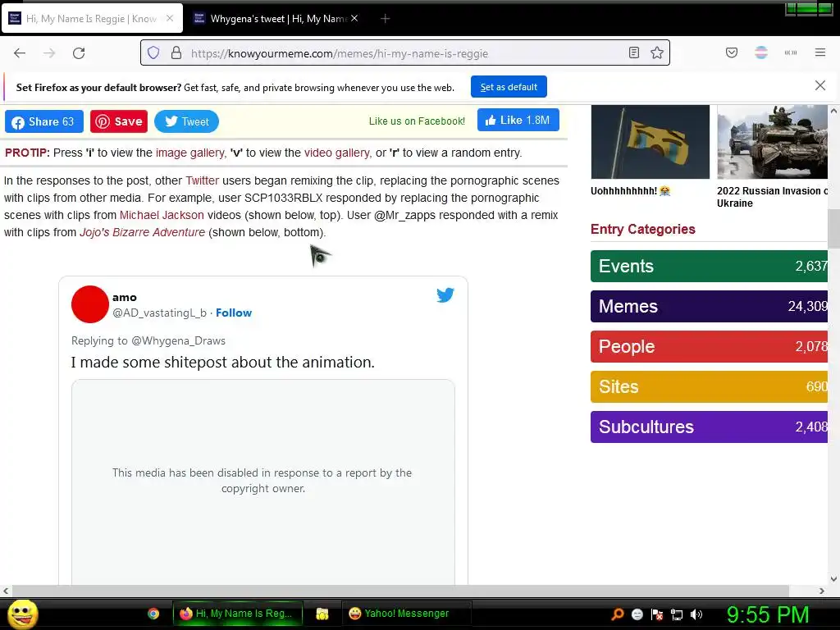Browse the Sites category
The height and width of the screenshot is (630, 840).
(709, 387)
